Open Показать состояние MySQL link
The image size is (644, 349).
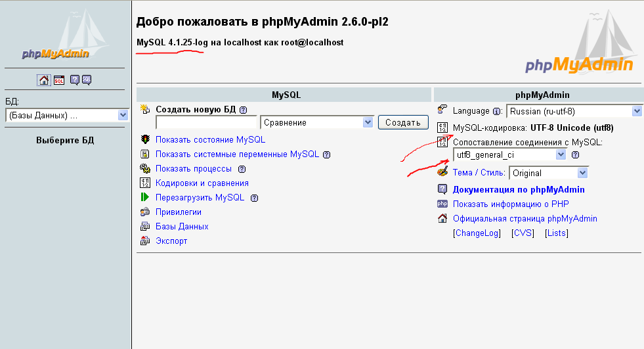(x=210, y=140)
